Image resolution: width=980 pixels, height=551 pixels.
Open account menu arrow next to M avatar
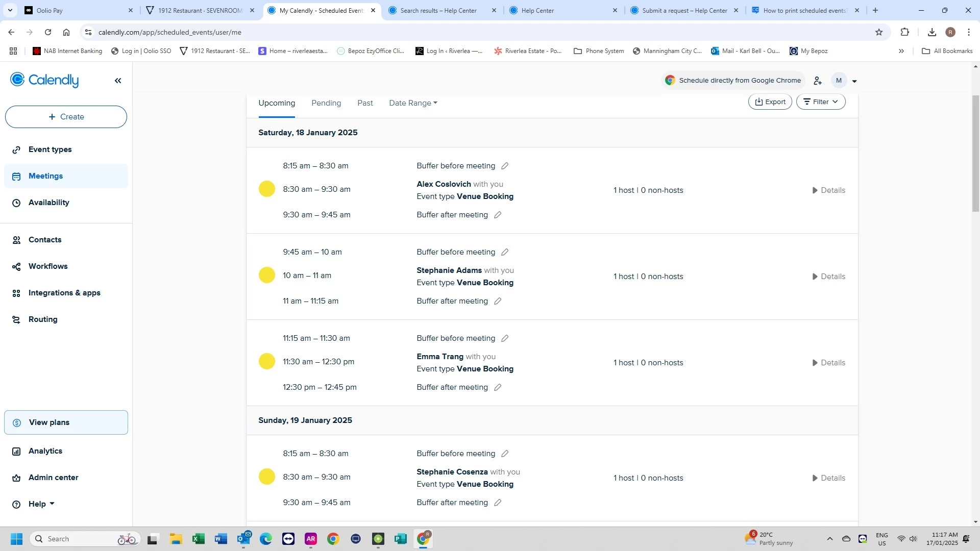[x=854, y=81]
